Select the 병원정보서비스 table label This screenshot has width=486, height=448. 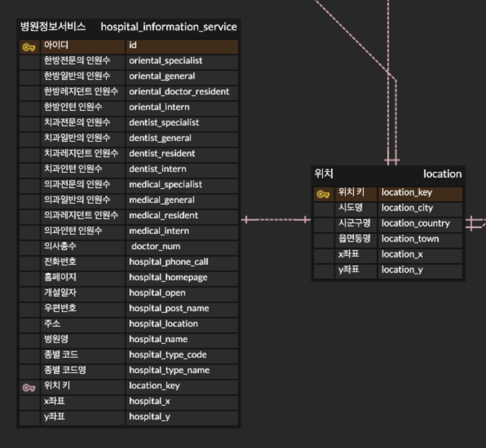(53, 26)
